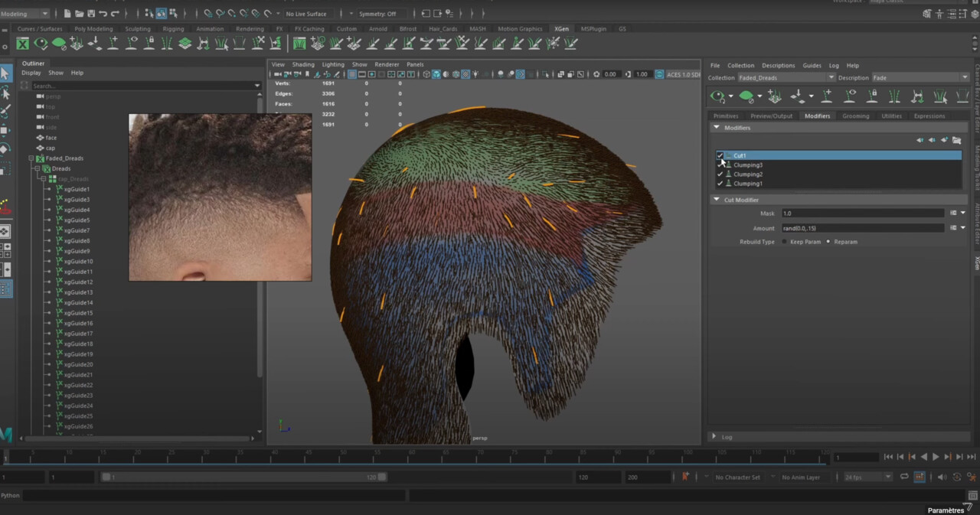Click the save scene icon
This screenshot has height=515, width=980.
90,14
